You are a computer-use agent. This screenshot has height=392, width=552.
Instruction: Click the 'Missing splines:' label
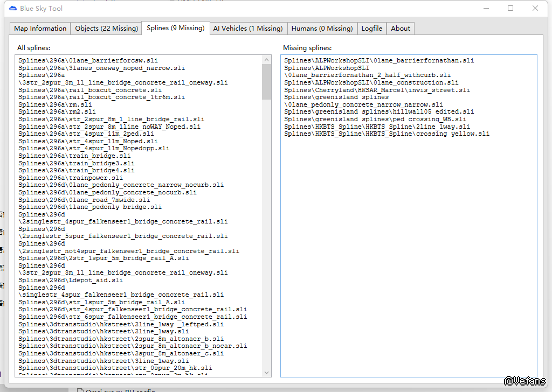click(307, 48)
